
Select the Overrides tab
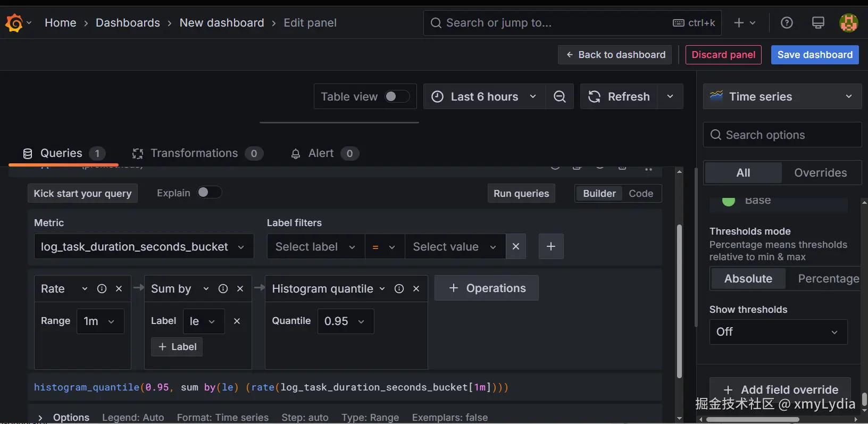(821, 173)
